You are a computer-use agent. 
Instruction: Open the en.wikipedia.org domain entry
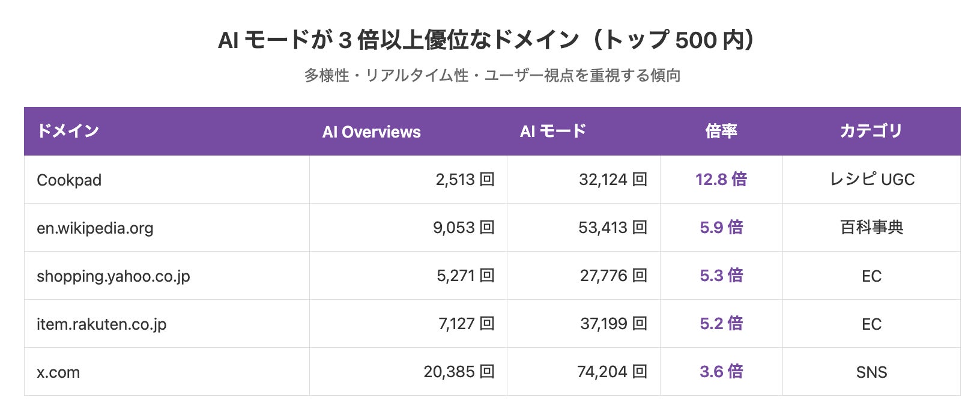pyautogui.click(x=95, y=228)
